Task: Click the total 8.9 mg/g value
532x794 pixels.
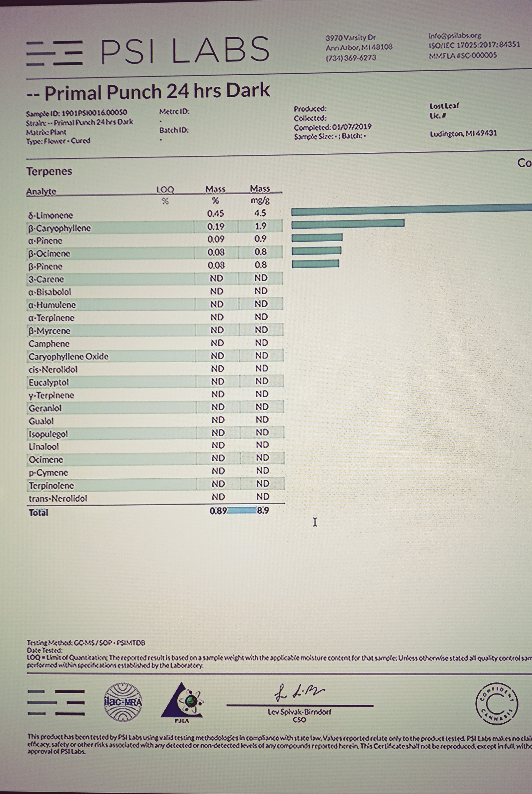Action: click(263, 511)
